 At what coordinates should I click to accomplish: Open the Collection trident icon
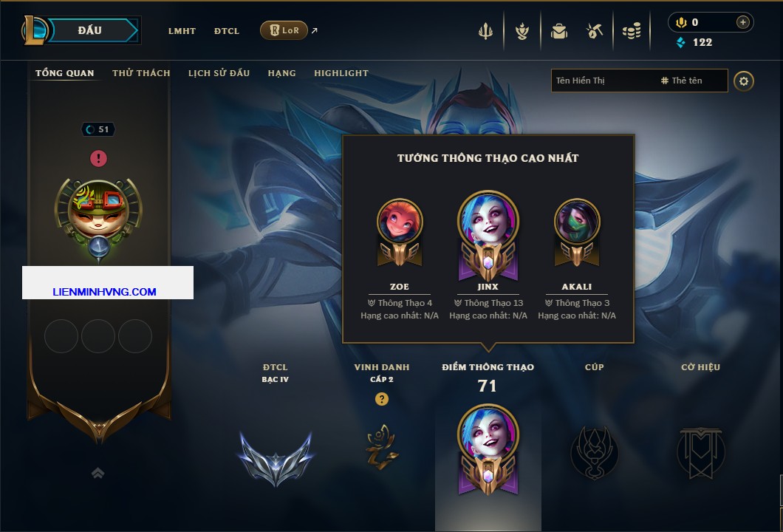485,31
